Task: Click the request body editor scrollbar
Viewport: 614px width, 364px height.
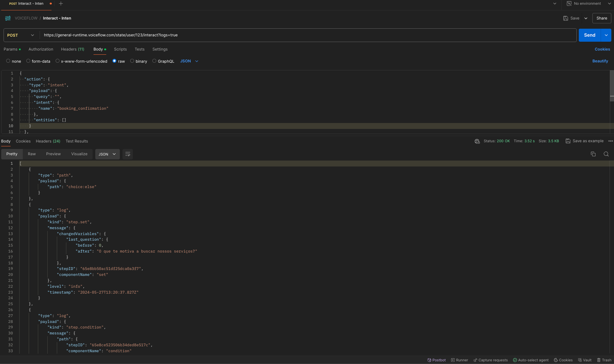Action: click(x=612, y=86)
